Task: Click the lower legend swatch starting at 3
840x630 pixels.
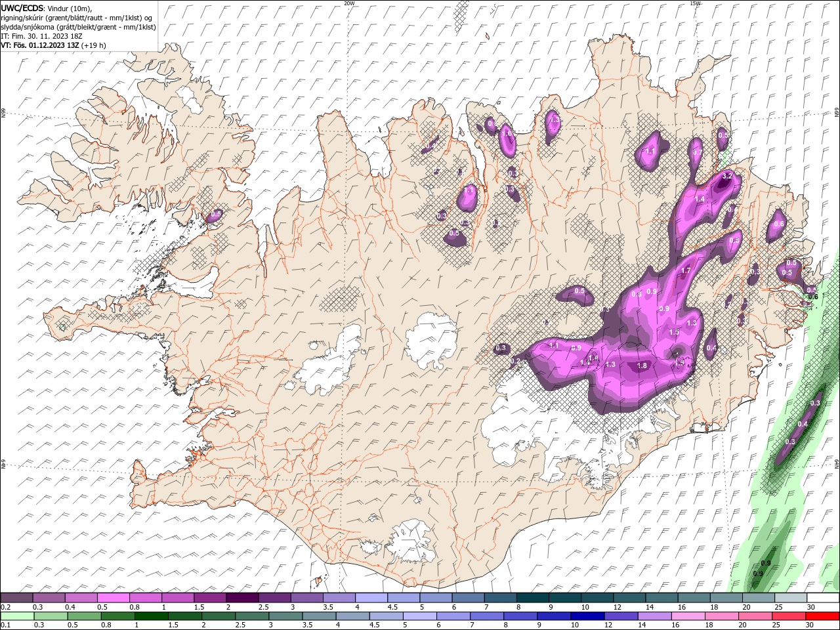Action: (285, 616)
